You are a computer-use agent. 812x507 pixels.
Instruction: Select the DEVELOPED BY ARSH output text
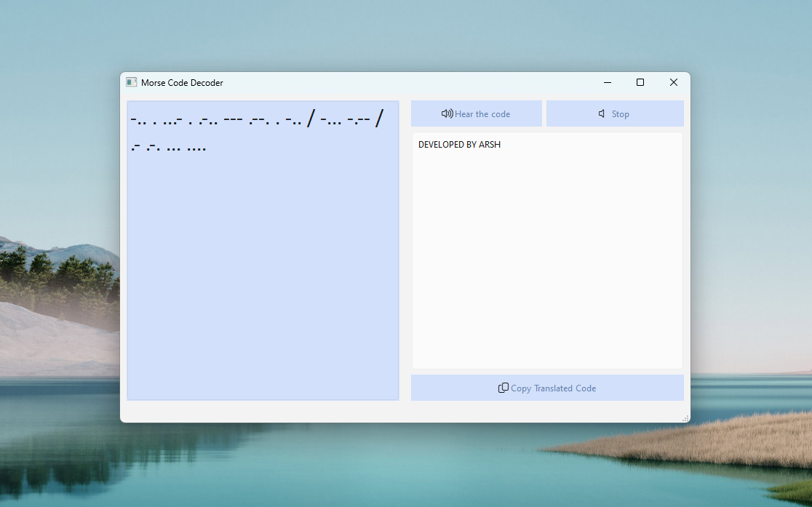459,145
